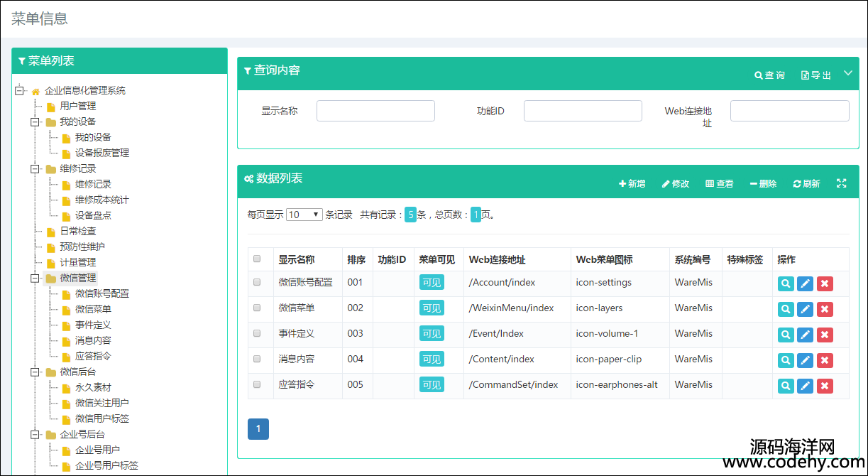Click the view icon for 微信账号配置 row
The image size is (868, 476).
[x=786, y=283]
